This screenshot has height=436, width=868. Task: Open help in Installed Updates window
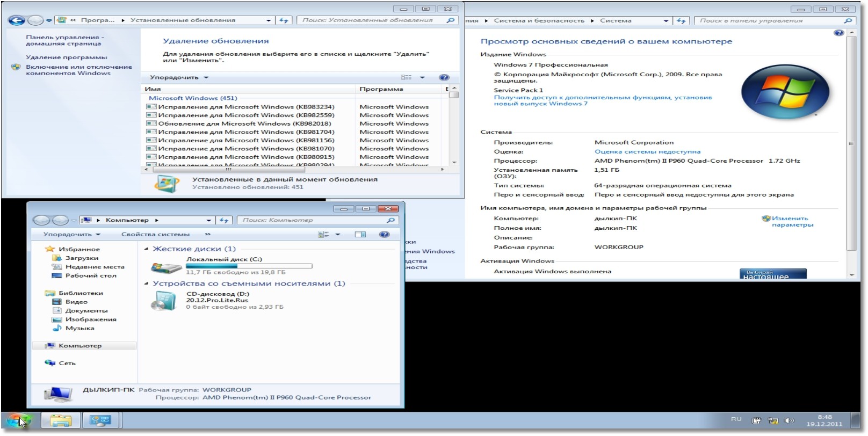click(x=444, y=77)
